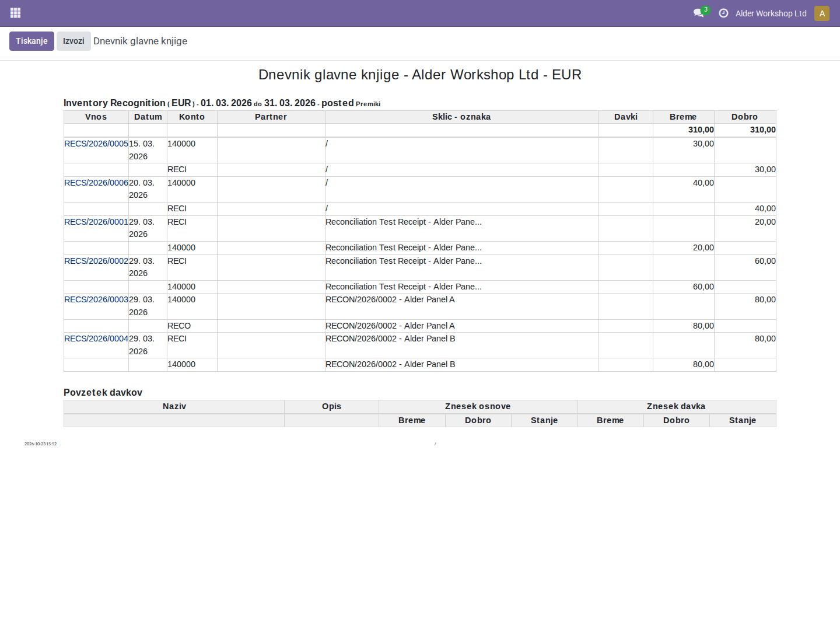The image size is (840, 642).
Task: Click the Izvozi export button
Action: tap(73, 41)
